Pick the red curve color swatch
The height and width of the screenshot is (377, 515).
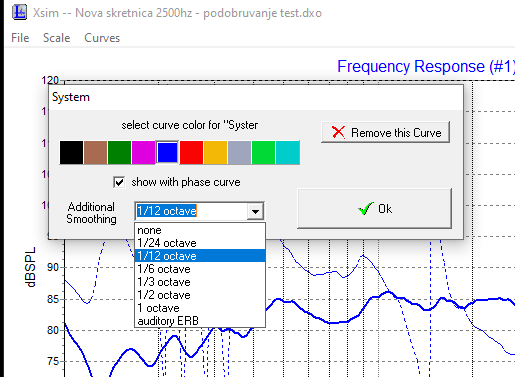click(191, 153)
